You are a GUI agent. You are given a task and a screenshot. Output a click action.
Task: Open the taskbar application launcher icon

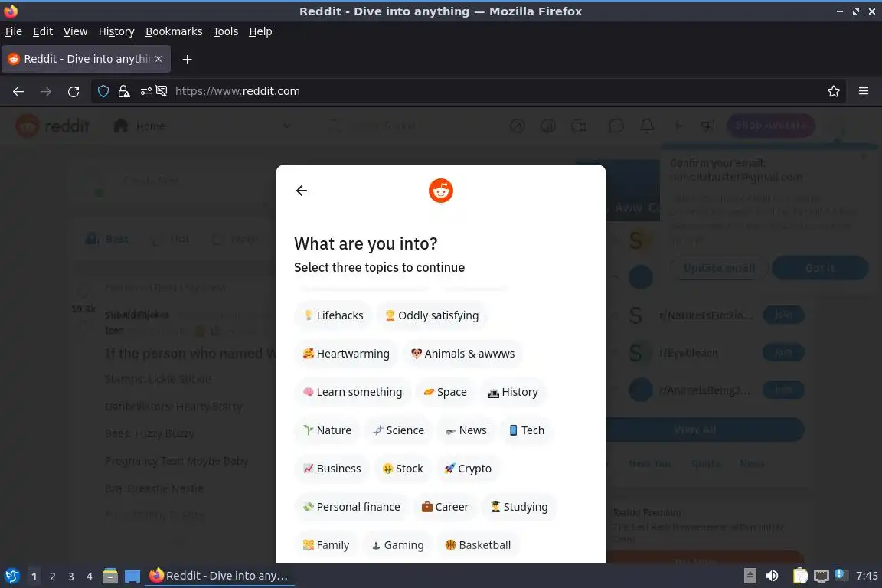coord(12,576)
